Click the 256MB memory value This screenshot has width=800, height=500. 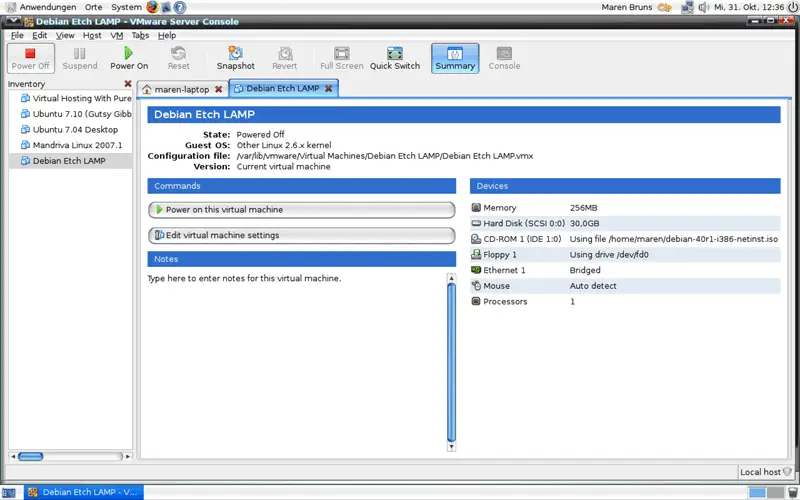[583, 208]
